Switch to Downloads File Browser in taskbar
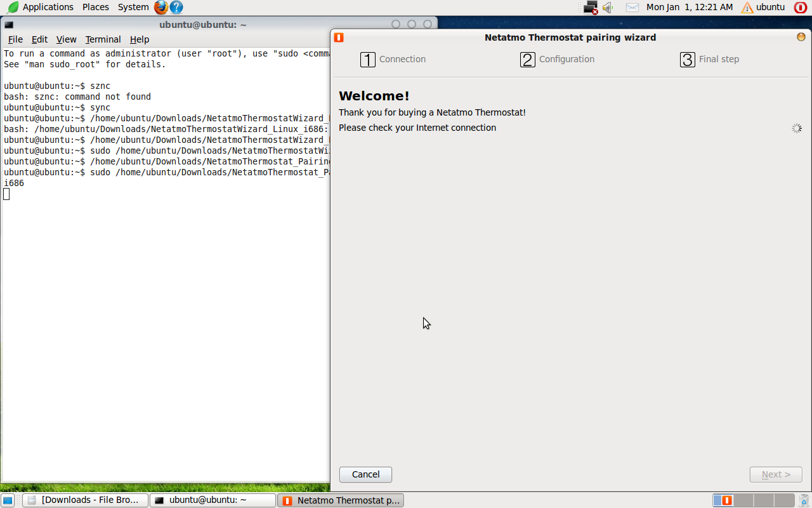The height and width of the screenshot is (508, 812). click(85, 500)
